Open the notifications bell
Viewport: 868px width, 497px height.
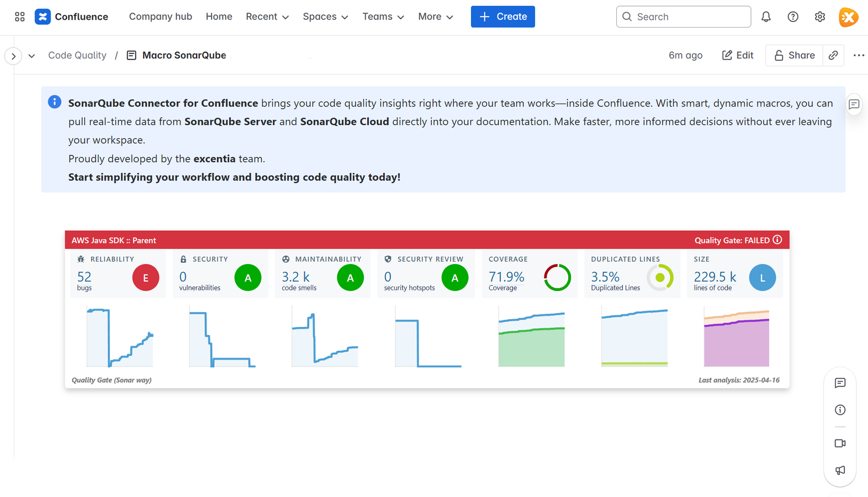pyautogui.click(x=766, y=17)
